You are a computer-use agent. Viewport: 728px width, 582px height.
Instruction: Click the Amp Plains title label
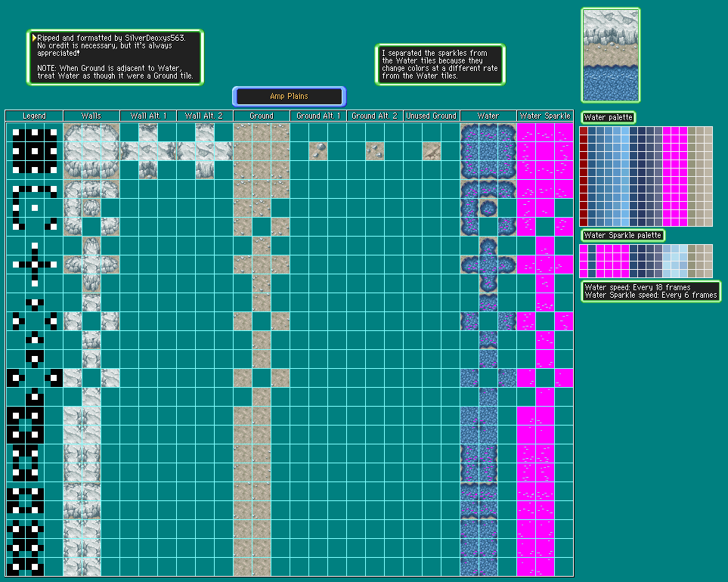pos(290,96)
